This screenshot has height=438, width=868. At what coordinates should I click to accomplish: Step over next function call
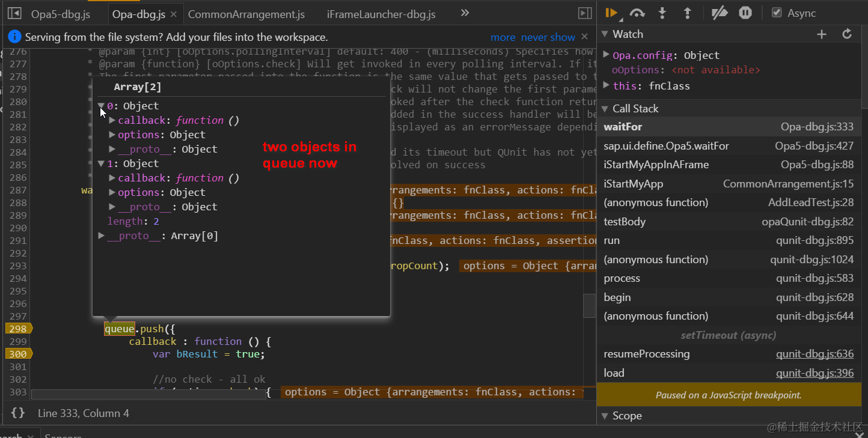point(637,13)
